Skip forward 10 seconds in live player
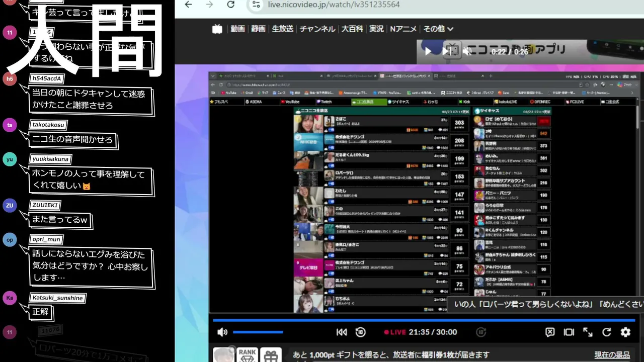Image resolution: width=644 pixels, height=362 pixels. click(x=481, y=332)
